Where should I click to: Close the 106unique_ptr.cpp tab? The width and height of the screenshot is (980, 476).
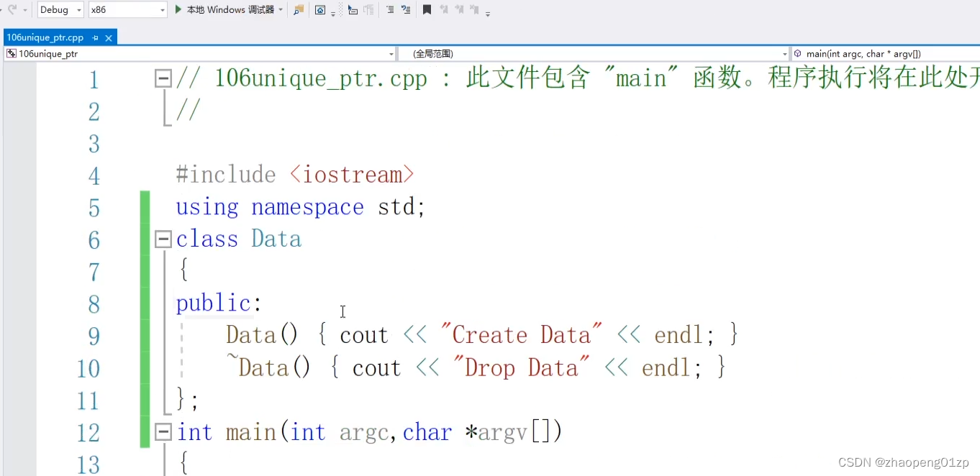click(109, 37)
